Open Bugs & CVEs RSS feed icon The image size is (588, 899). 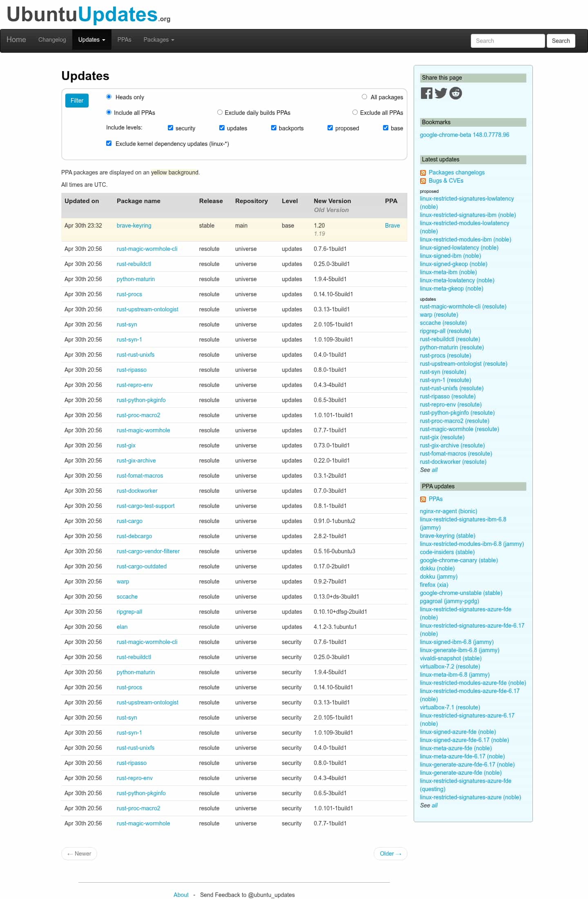tap(423, 181)
